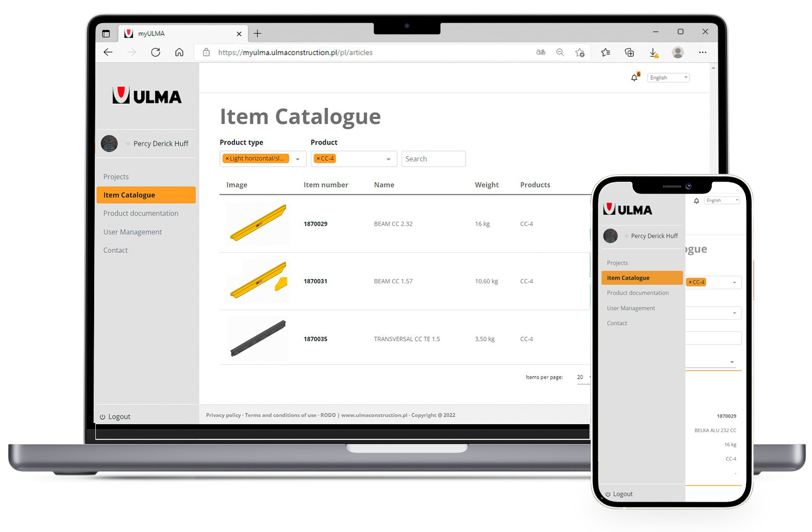Image resolution: width=812 pixels, height=532 pixels.
Task: Click the Search input field
Action: pos(434,159)
